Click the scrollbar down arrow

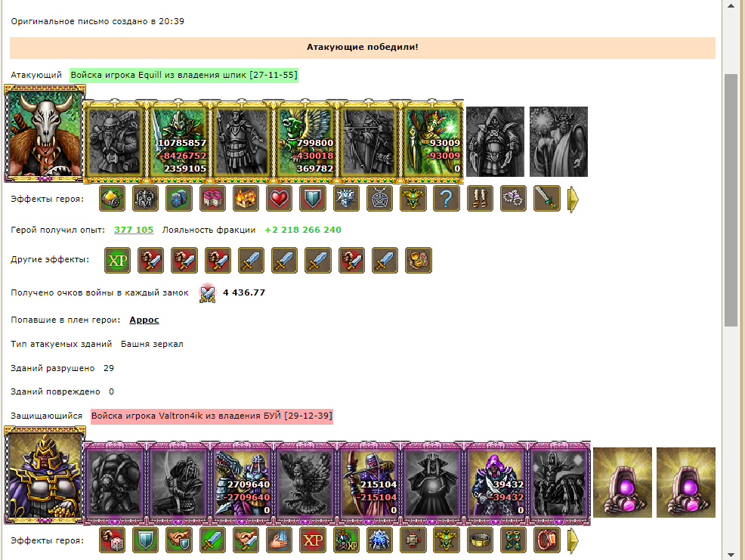click(731, 555)
